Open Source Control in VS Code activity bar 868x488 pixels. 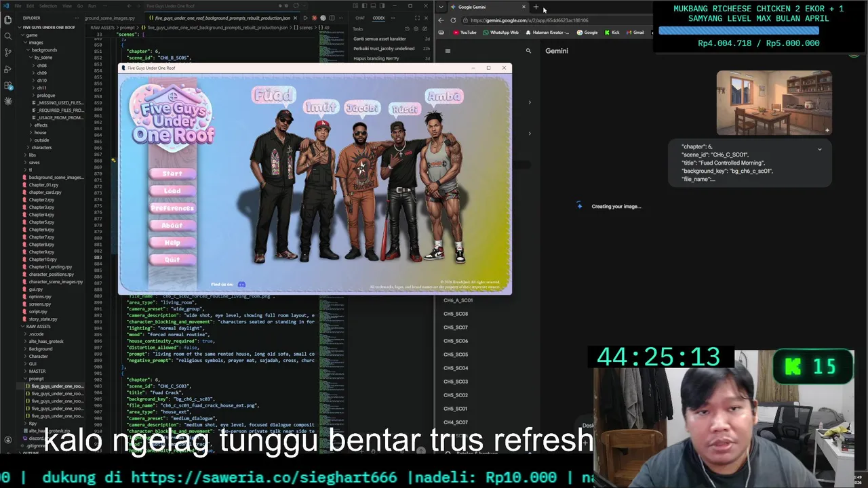coord(7,52)
